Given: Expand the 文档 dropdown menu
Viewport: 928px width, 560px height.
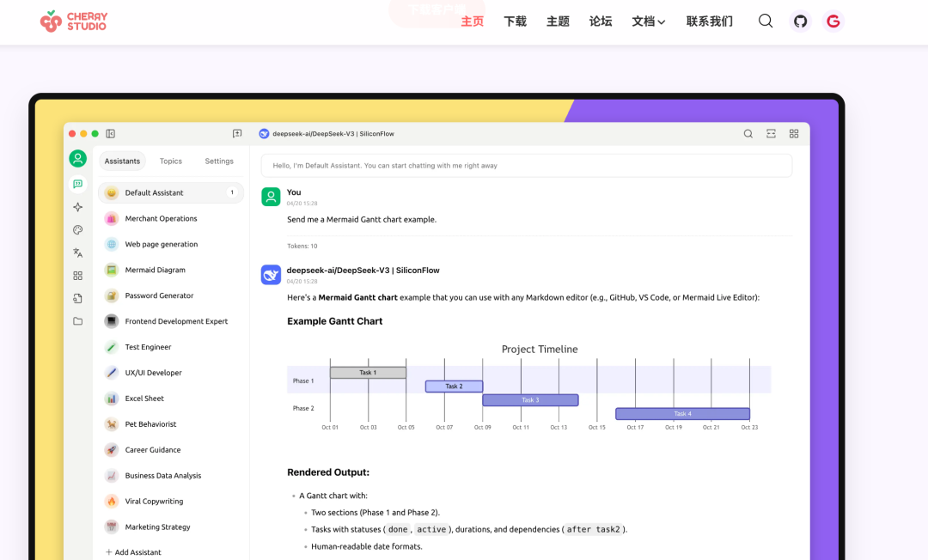Looking at the screenshot, I should pos(649,21).
